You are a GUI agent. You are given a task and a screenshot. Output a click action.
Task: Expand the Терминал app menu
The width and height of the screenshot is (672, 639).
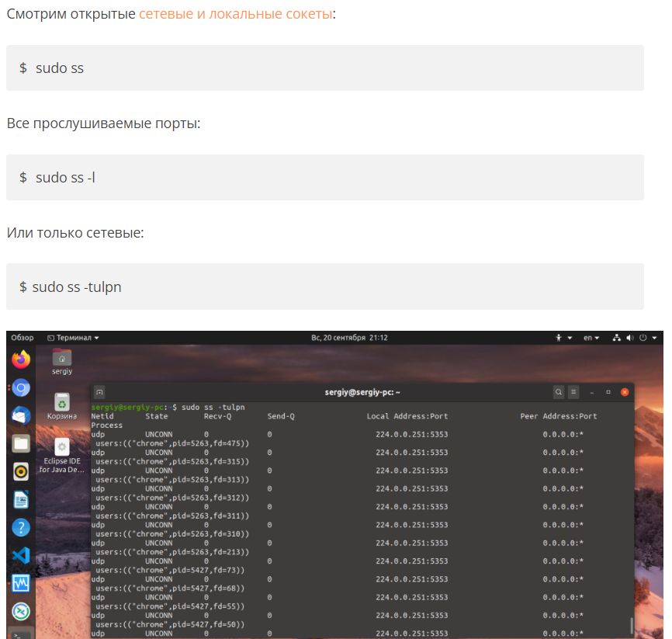pos(73,338)
